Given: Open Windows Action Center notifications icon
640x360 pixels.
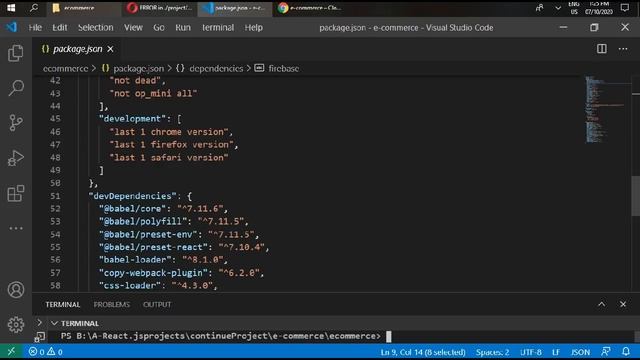Looking at the screenshot, I should point(624,8).
